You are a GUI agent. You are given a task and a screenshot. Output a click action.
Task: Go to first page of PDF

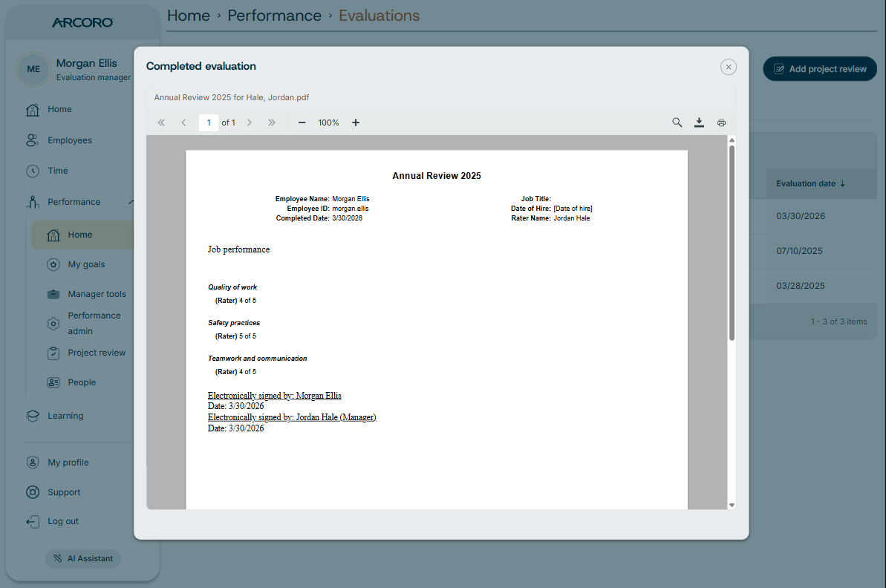pyautogui.click(x=161, y=122)
